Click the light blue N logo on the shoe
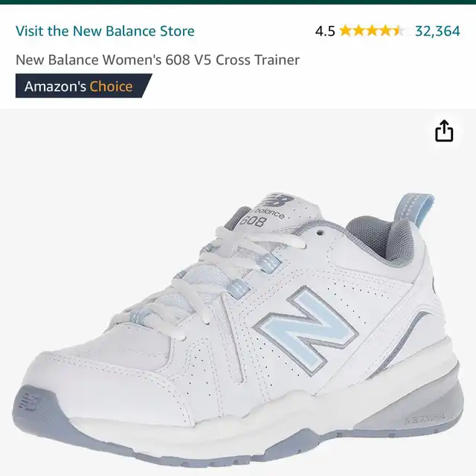The height and width of the screenshot is (476, 476). [306, 330]
